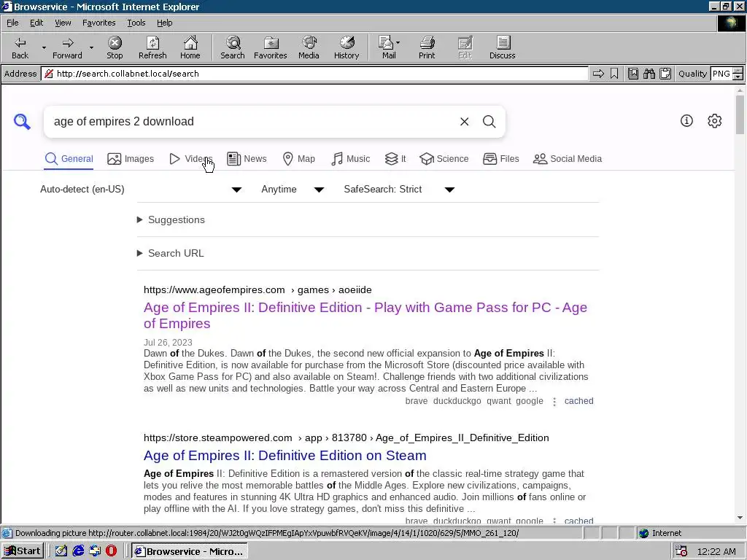This screenshot has height=560, width=747.
Task: Open the Favorites menu
Action: pyautogui.click(x=98, y=23)
